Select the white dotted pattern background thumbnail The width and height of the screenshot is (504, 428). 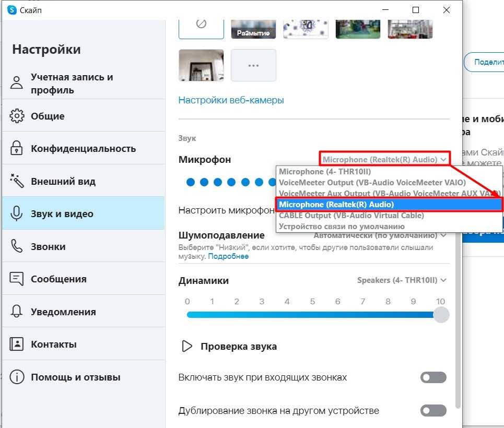[x=306, y=29]
